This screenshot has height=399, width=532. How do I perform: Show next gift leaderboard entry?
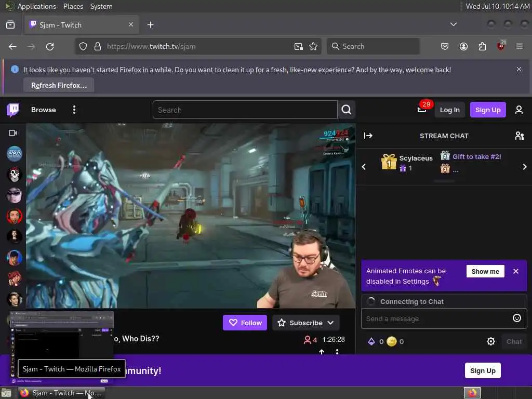[x=525, y=167]
